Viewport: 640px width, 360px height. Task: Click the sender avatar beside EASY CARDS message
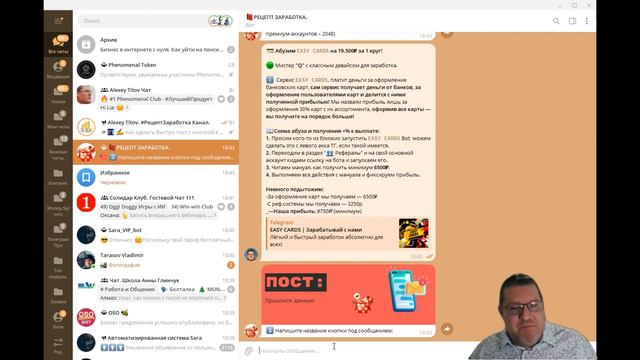coord(251,254)
